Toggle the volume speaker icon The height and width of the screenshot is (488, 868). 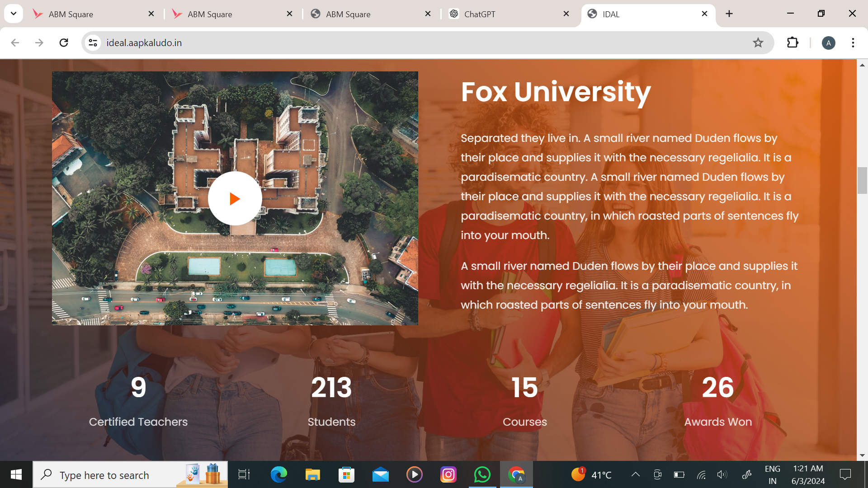pyautogui.click(x=722, y=474)
